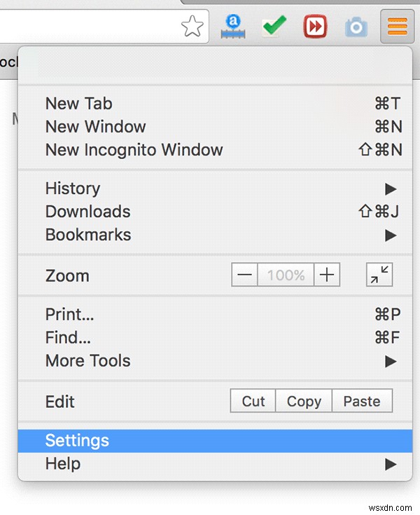Click the Cut button
This screenshot has height=515, width=420.
[253, 401]
